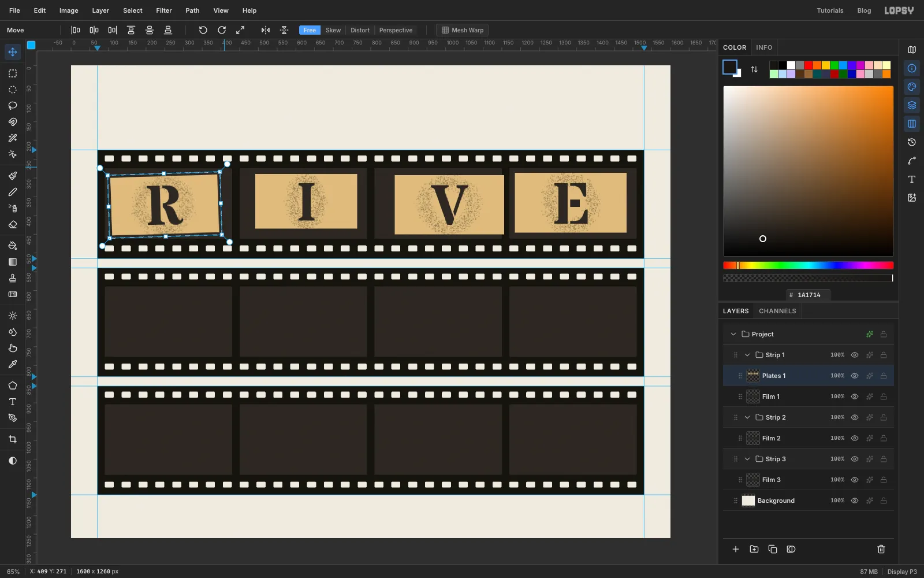Viewport: 924px width, 578px height.
Task: Select the Lasso tool
Action: click(13, 106)
